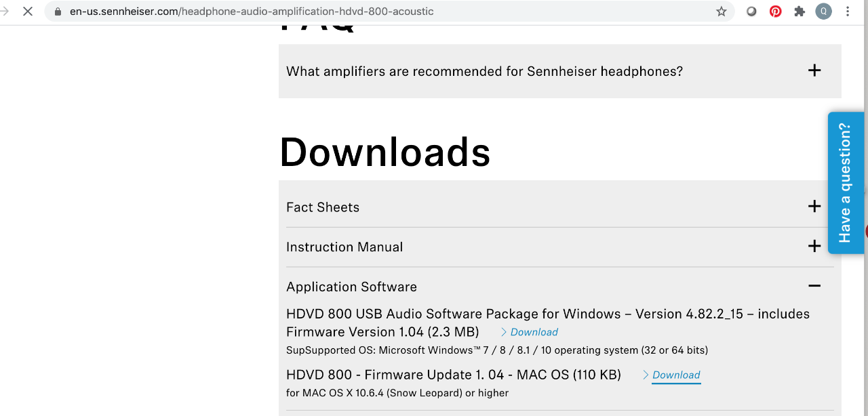
Task: Open the Extensions puzzle piece menu
Action: [x=800, y=12]
